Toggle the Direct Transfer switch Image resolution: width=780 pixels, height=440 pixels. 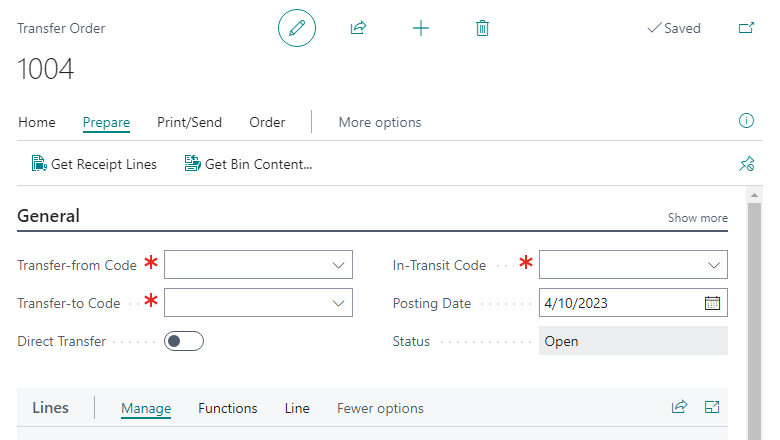[x=184, y=341]
